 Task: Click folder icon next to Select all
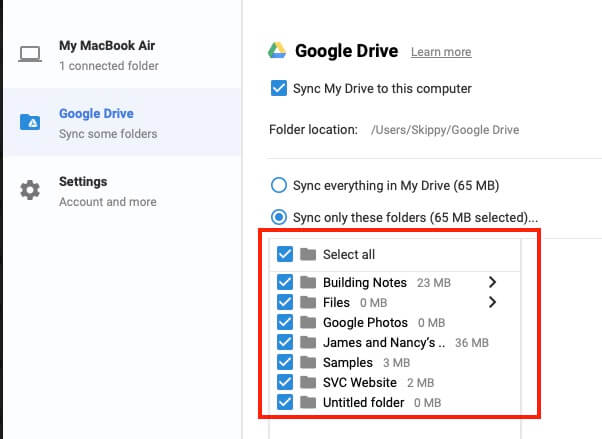pos(308,254)
